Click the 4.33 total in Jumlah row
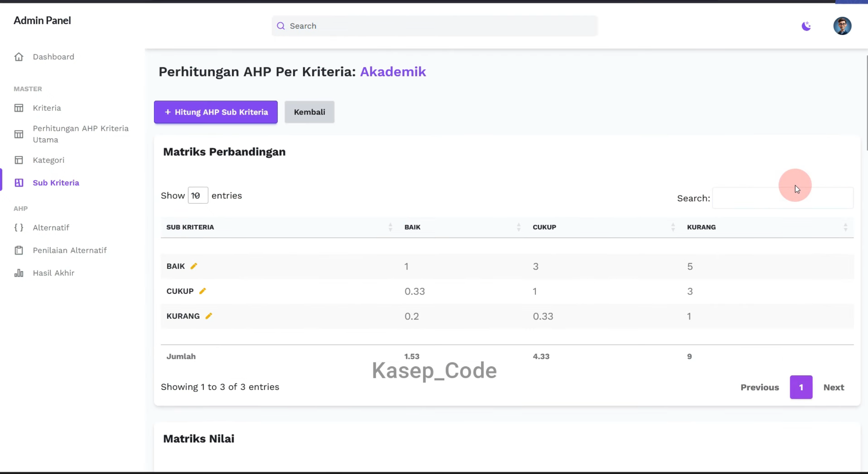This screenshot has width=868, height=474. pos(541,356)
